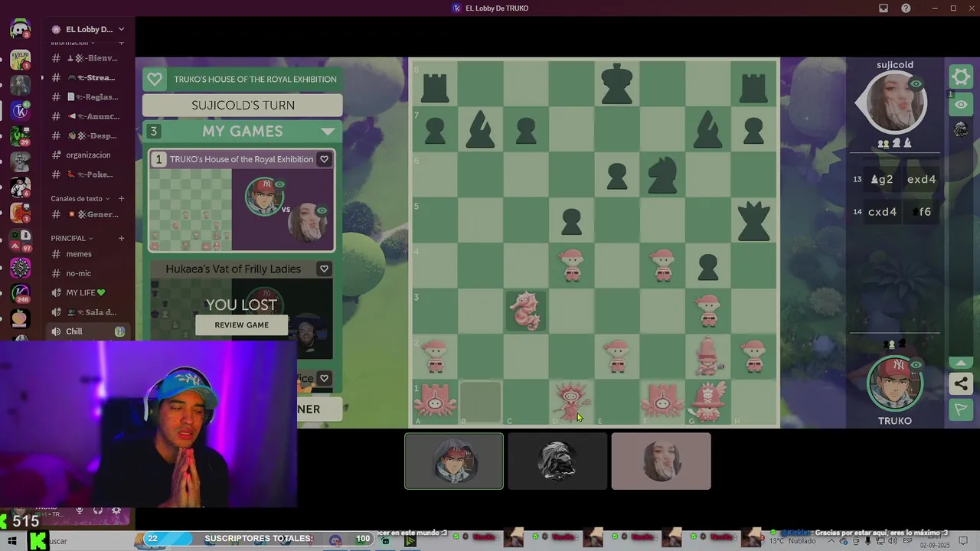This screenshot has width=980, height=551.
Task: Open the K server icon with green badge
Action: pos(20,110)
